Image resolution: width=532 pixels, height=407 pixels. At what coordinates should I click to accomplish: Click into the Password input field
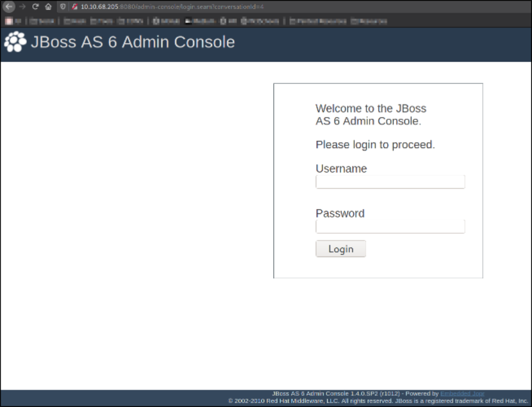(390, 227)
